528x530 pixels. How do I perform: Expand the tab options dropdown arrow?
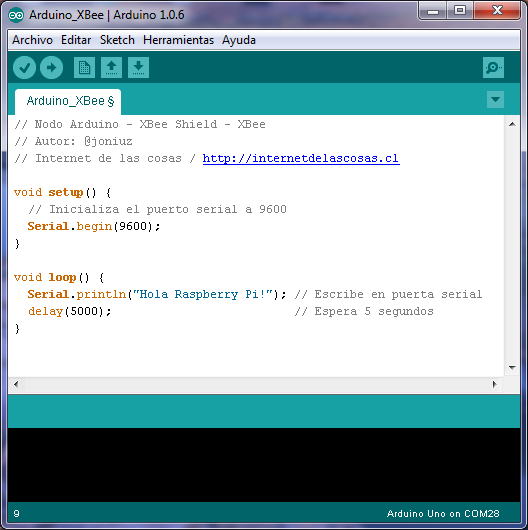coord(495,99)
